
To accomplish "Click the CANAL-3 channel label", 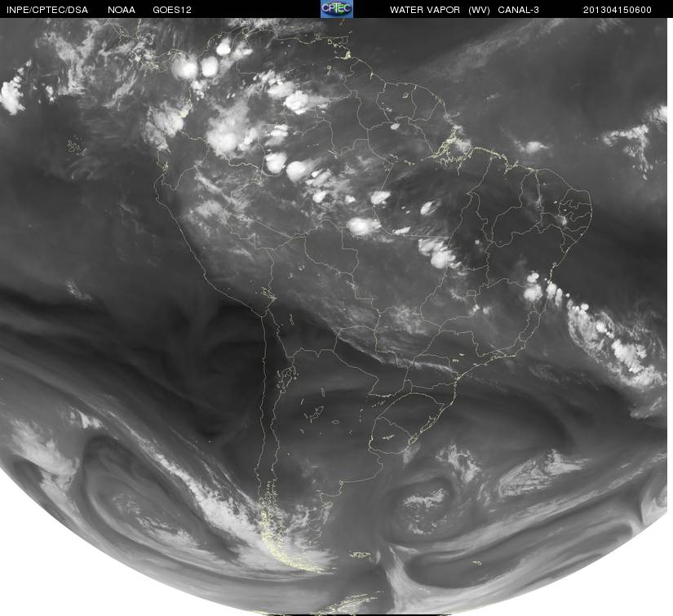I will point(519,10).
